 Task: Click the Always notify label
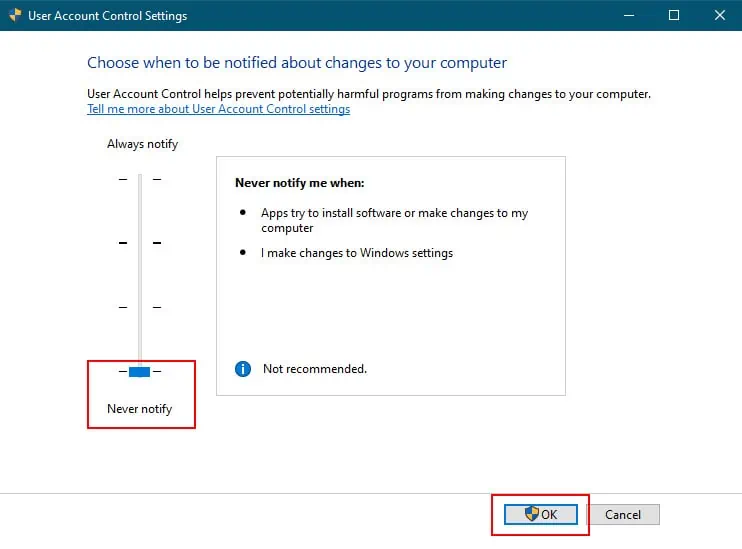click(x=142, y=144)
